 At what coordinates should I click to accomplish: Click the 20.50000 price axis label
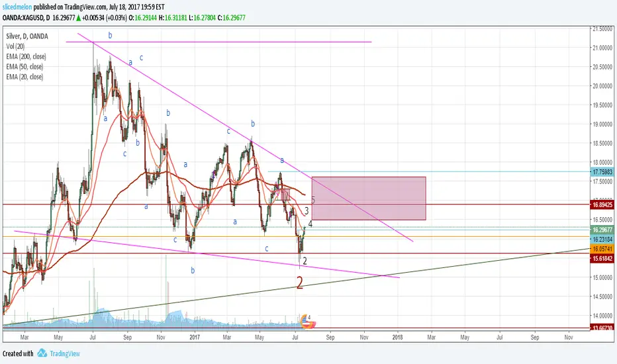click(602, 67)
